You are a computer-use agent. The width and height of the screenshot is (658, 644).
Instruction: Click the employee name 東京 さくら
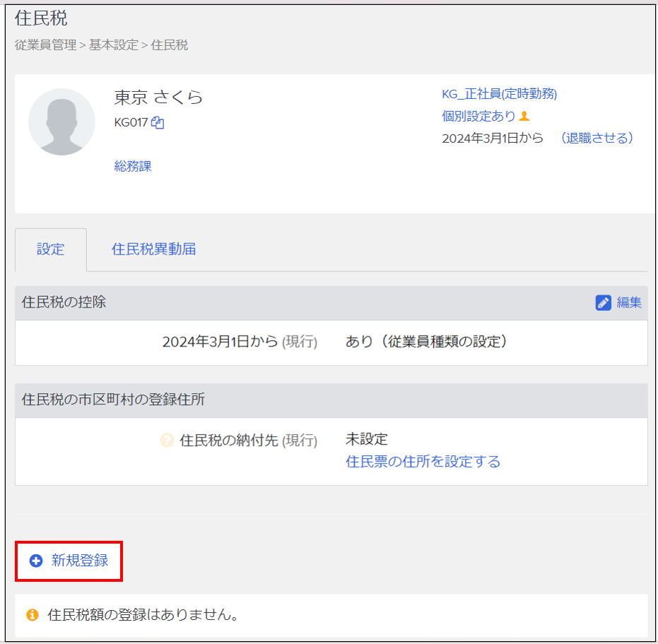tap(158, 98)
